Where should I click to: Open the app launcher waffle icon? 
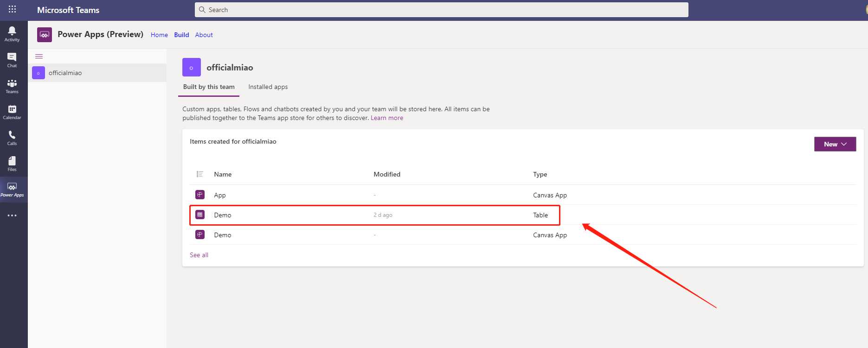pyautogui.click(x=12, y=9)
